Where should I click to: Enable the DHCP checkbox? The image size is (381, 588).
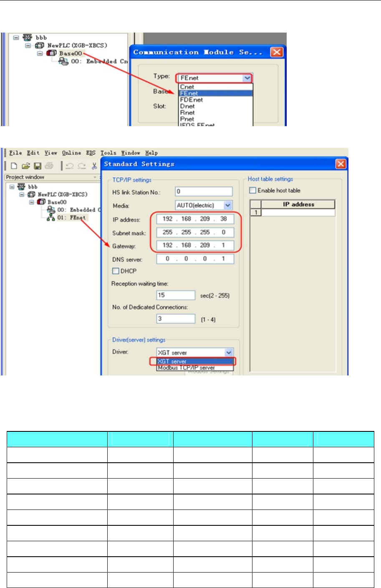pos(116,271)
